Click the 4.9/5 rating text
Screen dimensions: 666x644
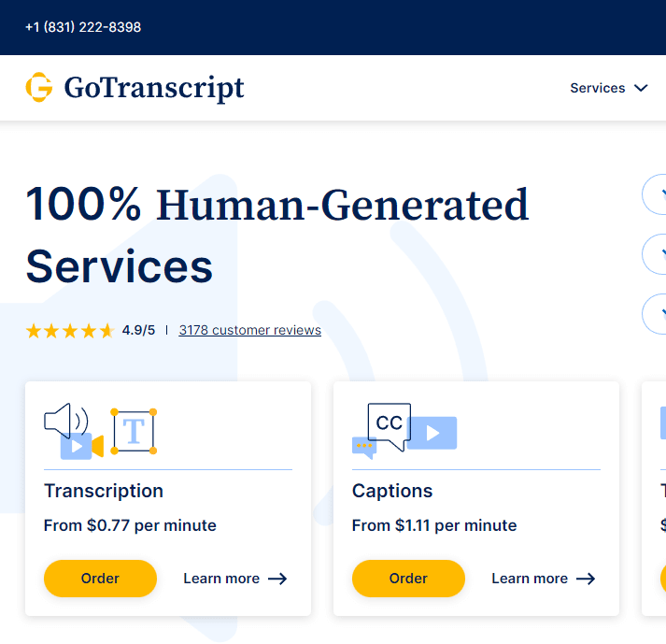click(x=138, y=330)
